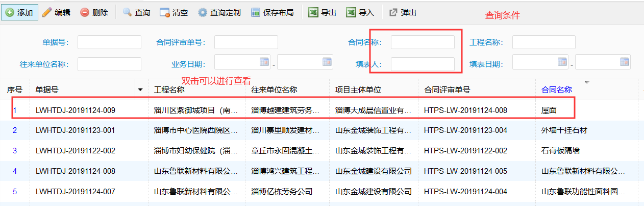Sort by the 合同评审单号 column header

click(447, 90)
